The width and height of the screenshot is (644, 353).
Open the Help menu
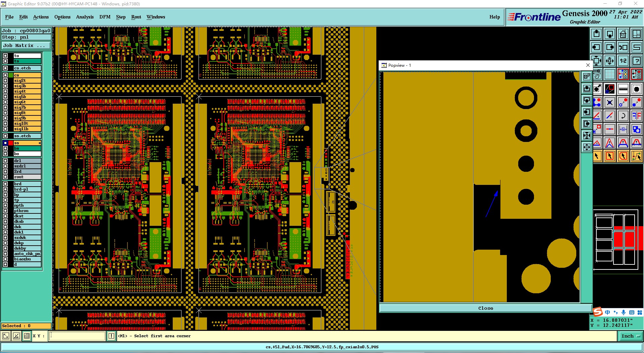coord(494,17)
